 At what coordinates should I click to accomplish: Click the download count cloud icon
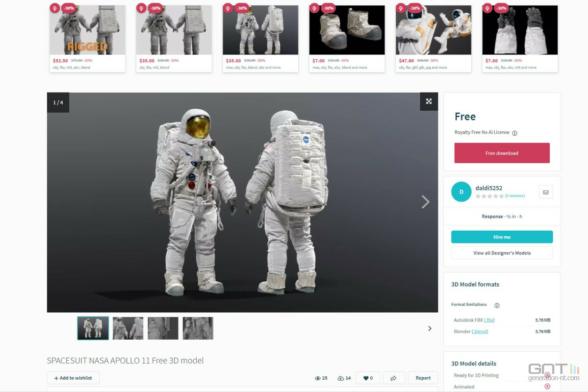(x=340, y=378)
